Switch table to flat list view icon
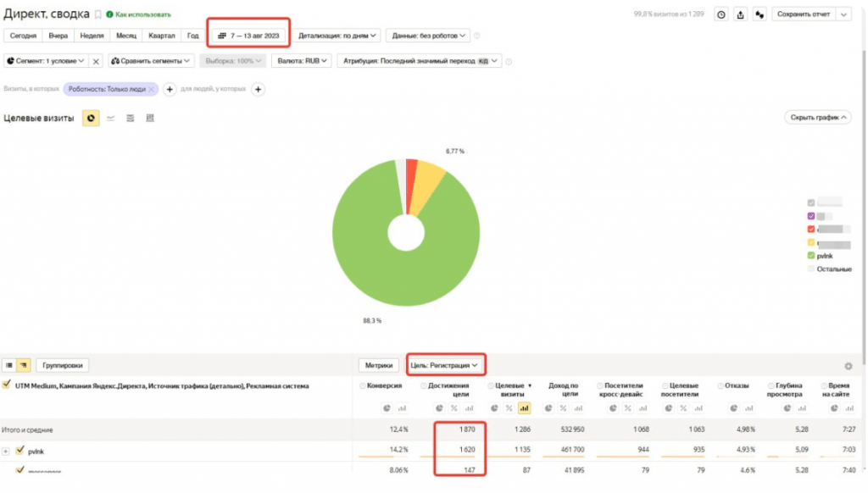868x493 pixels. point(9,365)
